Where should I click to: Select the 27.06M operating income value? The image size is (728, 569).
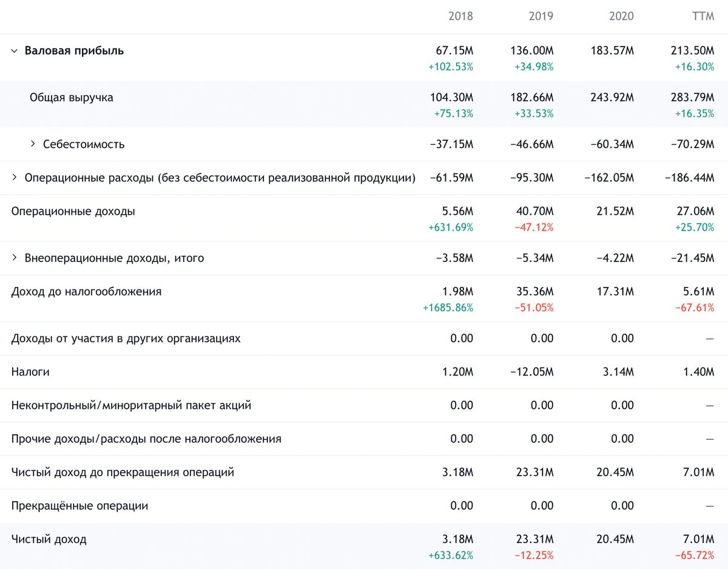click(696, 211)
